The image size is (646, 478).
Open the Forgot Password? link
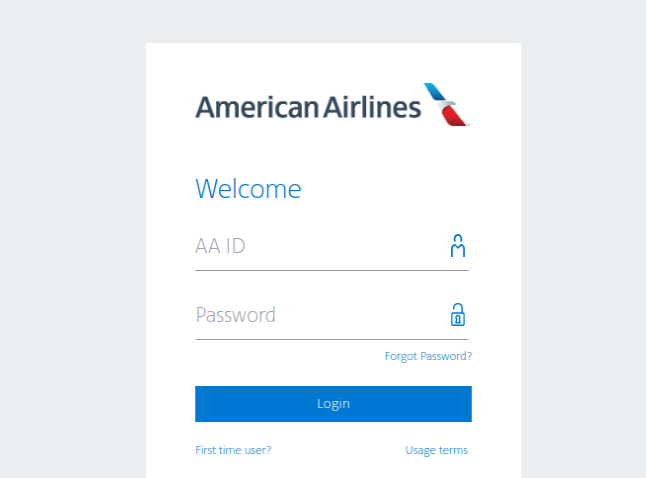click(428, 356)
